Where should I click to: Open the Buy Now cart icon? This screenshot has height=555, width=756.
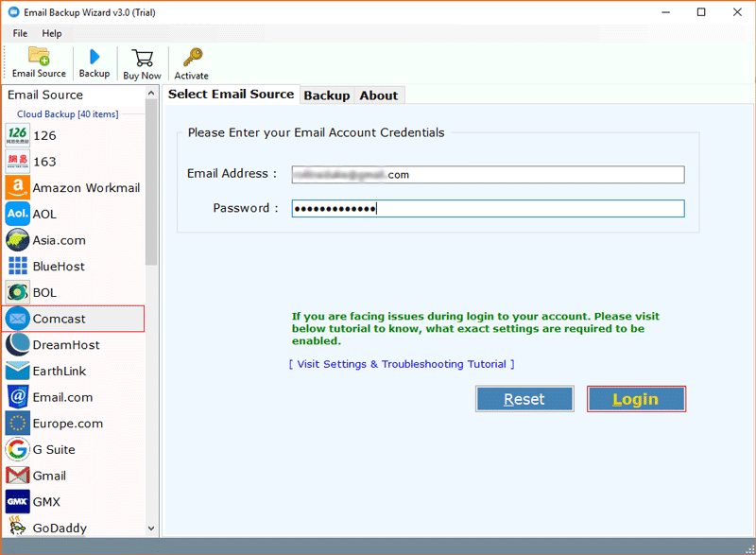click(x=143, y=58)
